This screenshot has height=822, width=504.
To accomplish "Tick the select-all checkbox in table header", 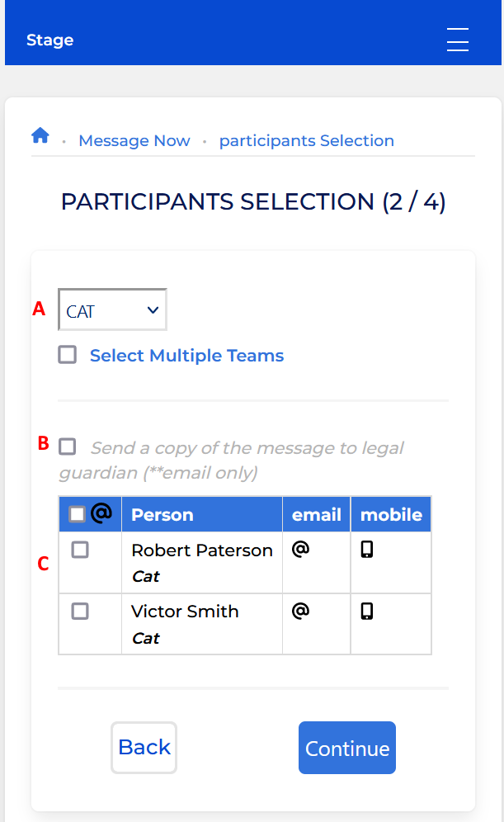I will click(x=77, y=514).
